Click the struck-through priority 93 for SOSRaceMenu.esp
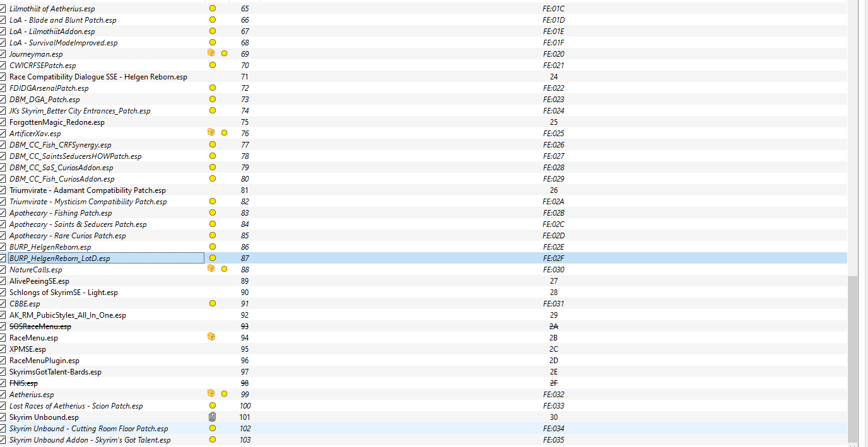The image size is (868, 447). pyautogui.click(x=245, y=326)
